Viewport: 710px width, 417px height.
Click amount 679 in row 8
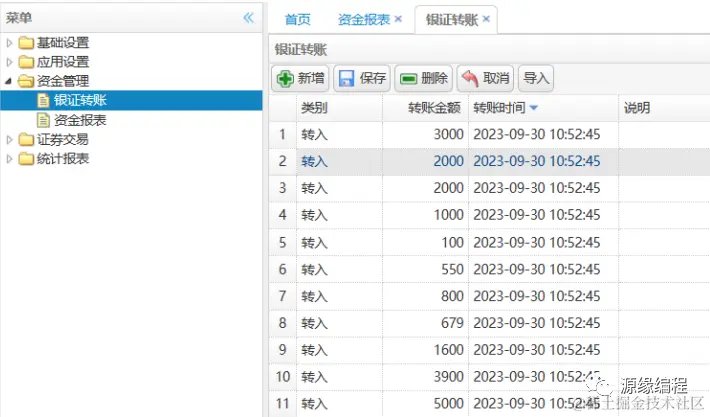[x=452, y=323]
